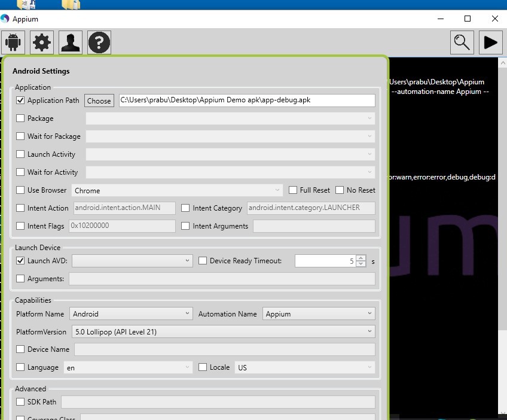This screenshot has height=420, width=507.
Task: Open the About question mark icon
Action: 99,42
